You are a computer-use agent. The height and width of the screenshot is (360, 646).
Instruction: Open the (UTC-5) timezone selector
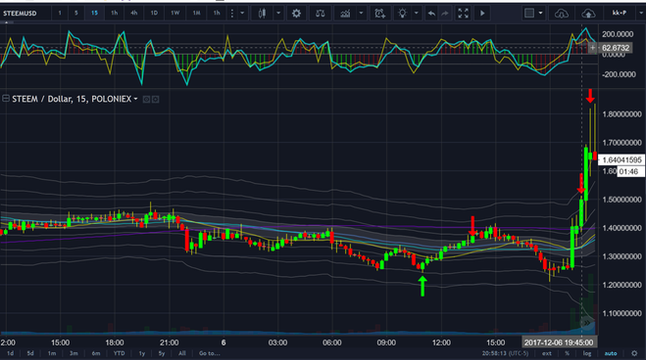518,353
